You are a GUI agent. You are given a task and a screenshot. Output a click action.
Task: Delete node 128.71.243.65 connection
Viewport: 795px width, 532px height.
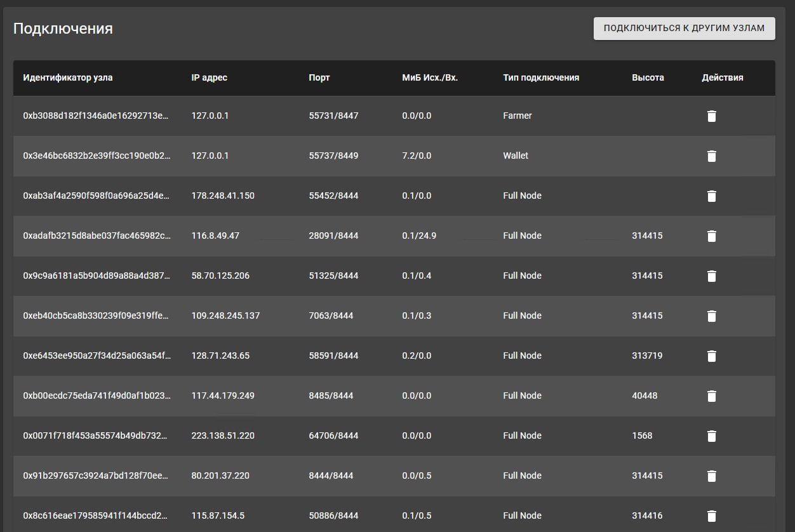(711, 356)
